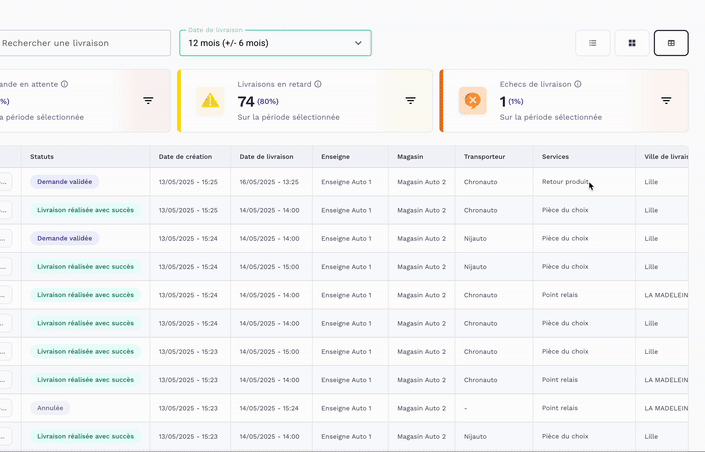Sort by Date de livraison column
The image size is (705, 452).
pos(266,157)
